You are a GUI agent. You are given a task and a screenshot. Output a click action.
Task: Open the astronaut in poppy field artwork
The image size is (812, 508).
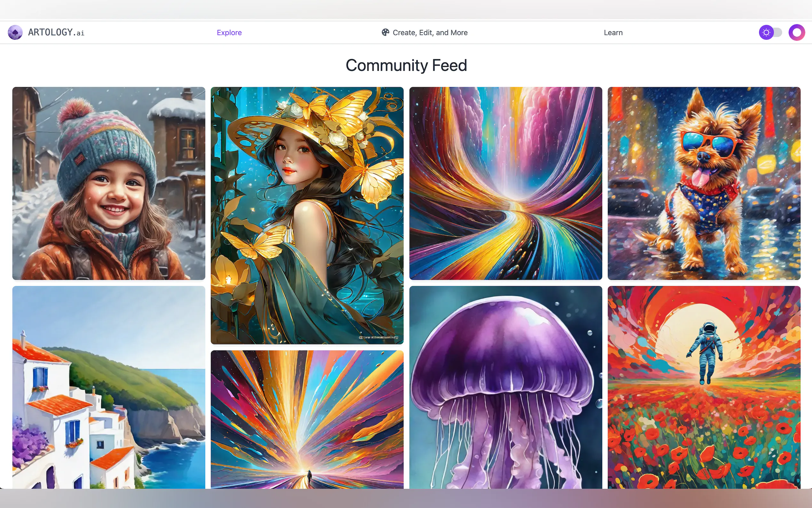tap(704, 420)
